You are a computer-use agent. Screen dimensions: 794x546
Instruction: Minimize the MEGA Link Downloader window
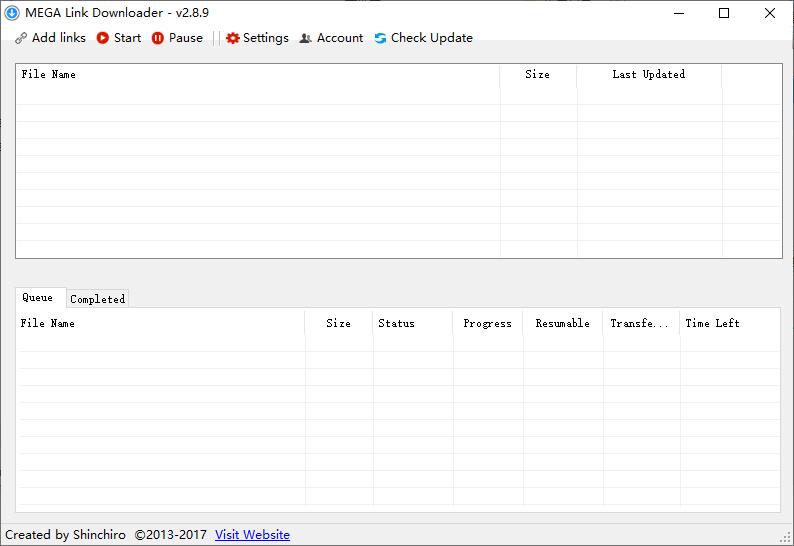679,13
